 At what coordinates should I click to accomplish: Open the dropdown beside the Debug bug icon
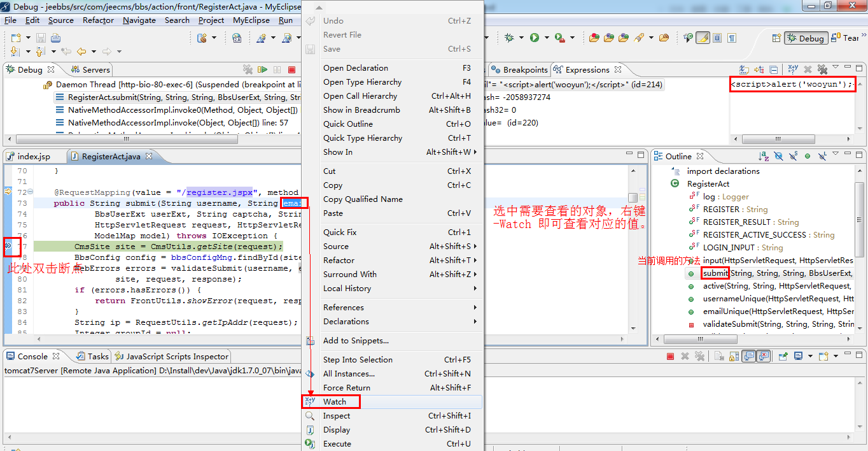[x=520, y=38]
